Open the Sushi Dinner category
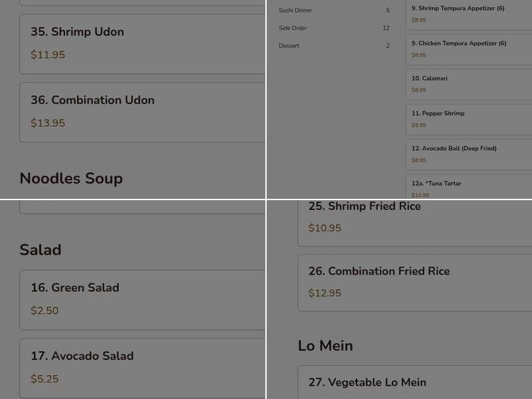Viewport: 532px width, 399px height. tap(295, 11)
